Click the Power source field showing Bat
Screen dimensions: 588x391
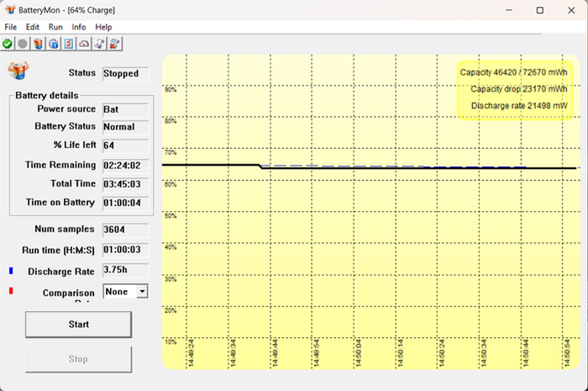126,109
